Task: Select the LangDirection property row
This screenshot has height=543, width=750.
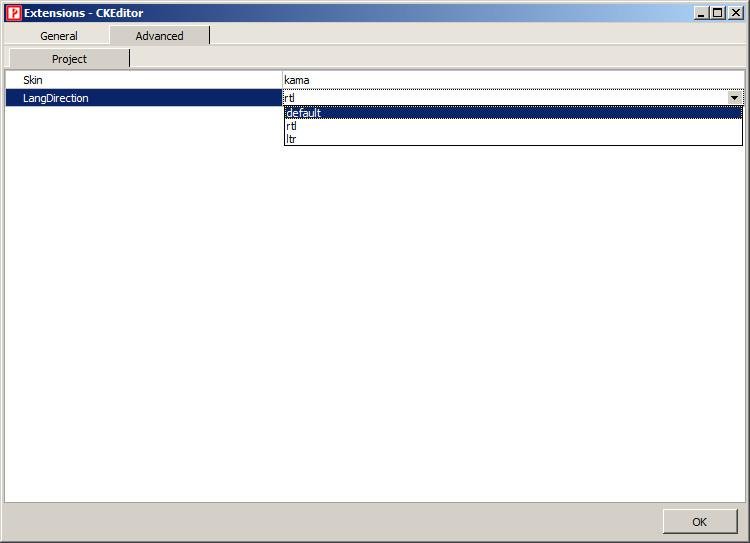Action: tap(143, 98)
